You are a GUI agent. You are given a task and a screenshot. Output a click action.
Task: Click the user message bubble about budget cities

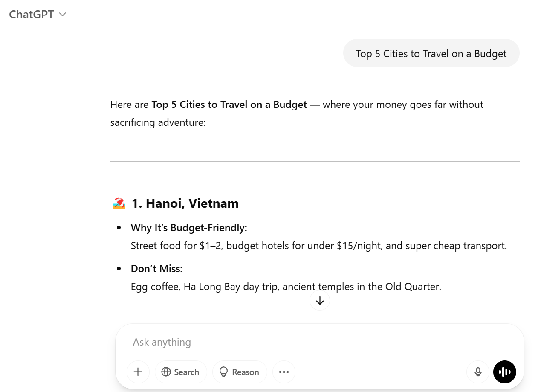click(431, 54)
